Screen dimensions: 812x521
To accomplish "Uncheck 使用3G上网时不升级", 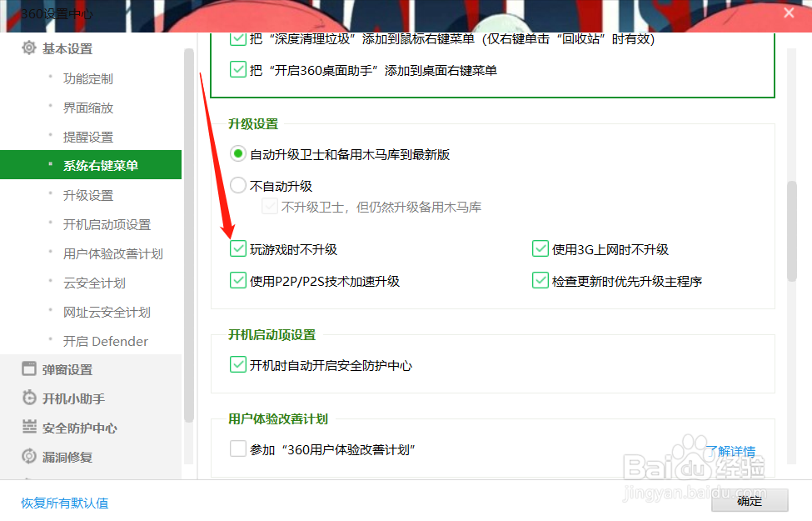I will point(541,249).
